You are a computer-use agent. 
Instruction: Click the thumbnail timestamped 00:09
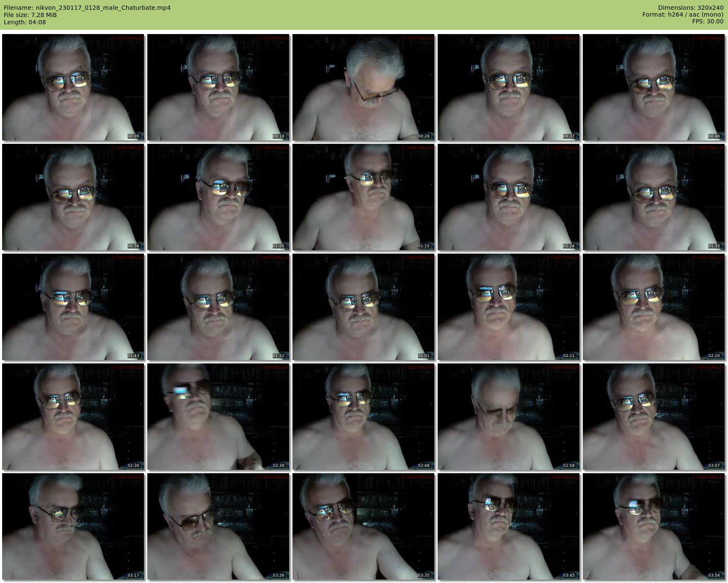coord(73,87)
